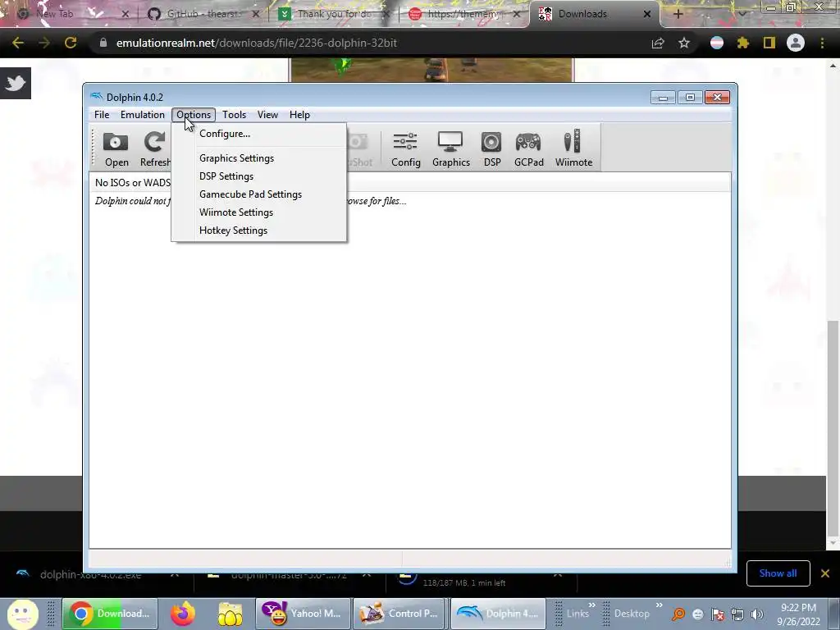Open Yahoo! Messenger taskbar button
The image size is (840, 630).
tap(303, 614)
